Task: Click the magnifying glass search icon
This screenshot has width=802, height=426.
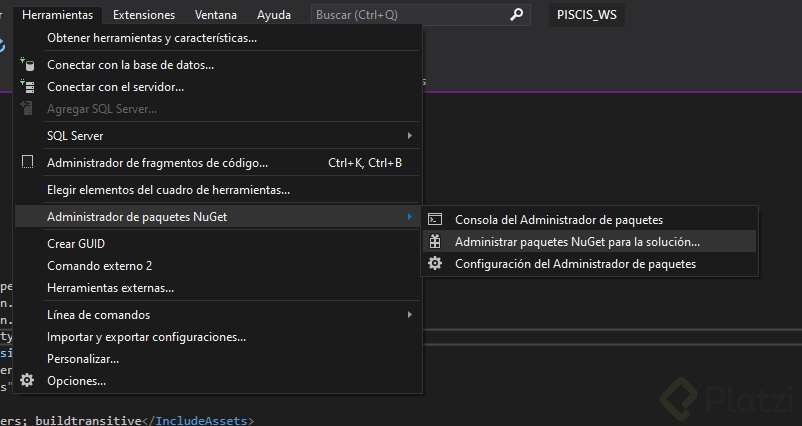Action: (x=517, y=14)
